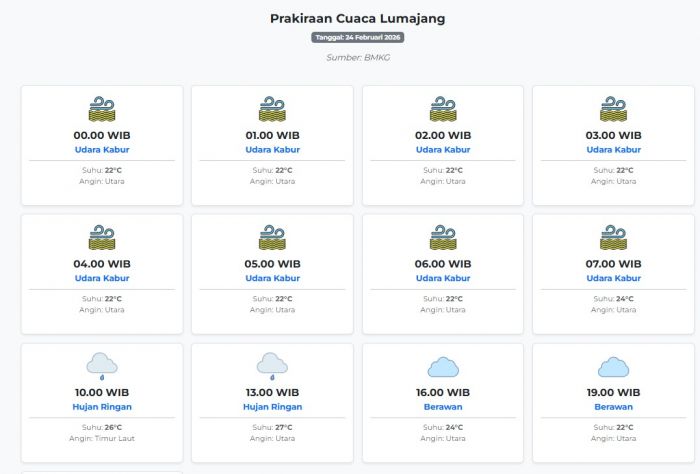
Task: Click the rain cloud icon at 10.00 WIB
Action: click(x=102, y=366)
